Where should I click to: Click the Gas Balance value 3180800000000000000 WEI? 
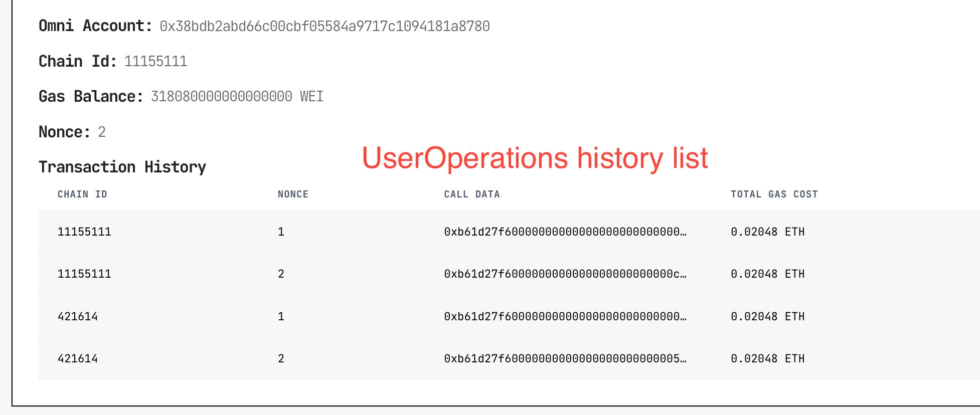click(237, 96)
